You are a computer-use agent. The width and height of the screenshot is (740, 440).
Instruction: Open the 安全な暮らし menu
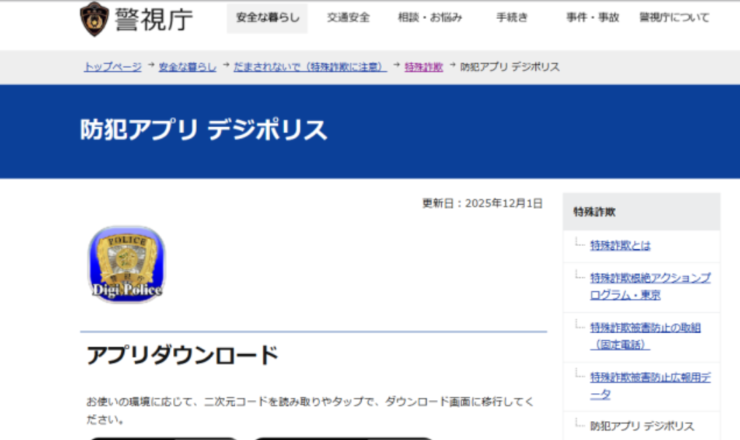click(268, 18)
